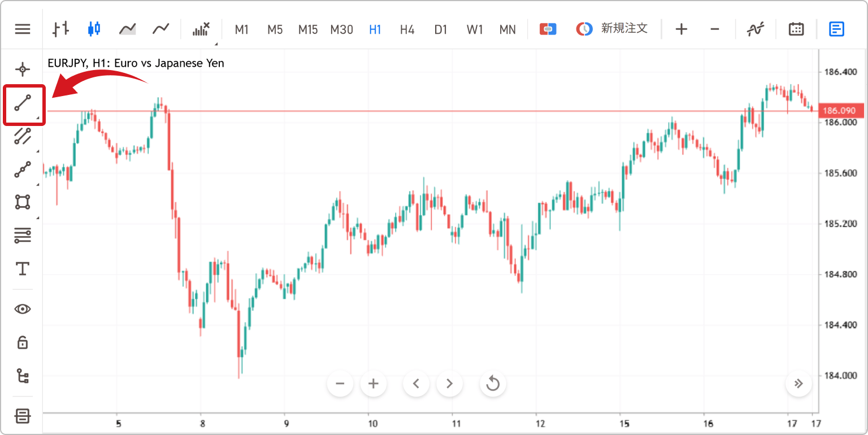868x435 pixels.
Task: Switch to the H4 timeframe
Action: (407, 29)
